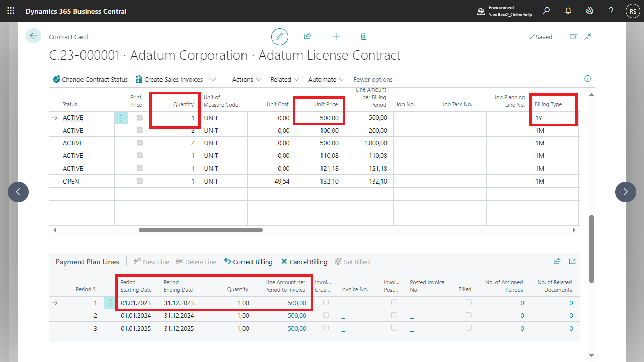Click the back arrow beside Contract Card
This screenshot has height=362, width=644.
(33, 36)
